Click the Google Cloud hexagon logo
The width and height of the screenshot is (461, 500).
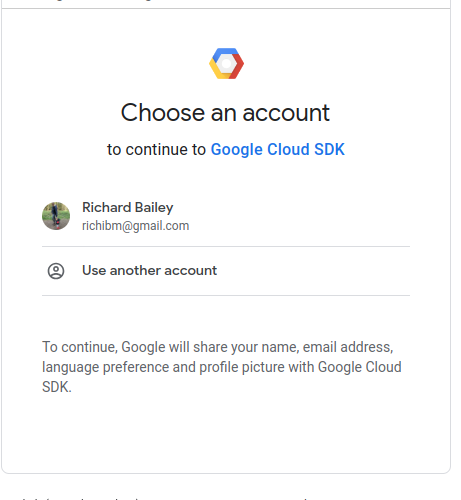(226, 63)
